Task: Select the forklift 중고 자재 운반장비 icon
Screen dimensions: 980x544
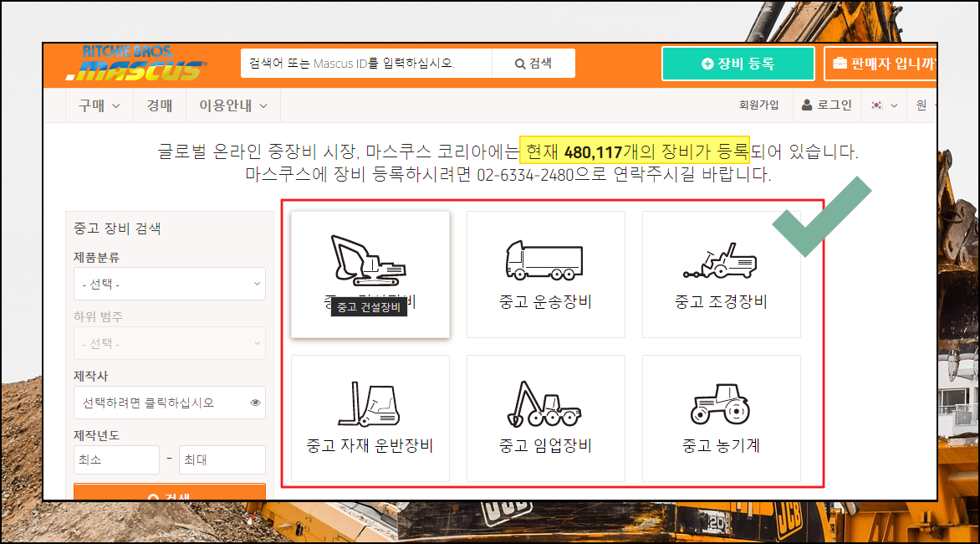Action: tap(369, 404)
